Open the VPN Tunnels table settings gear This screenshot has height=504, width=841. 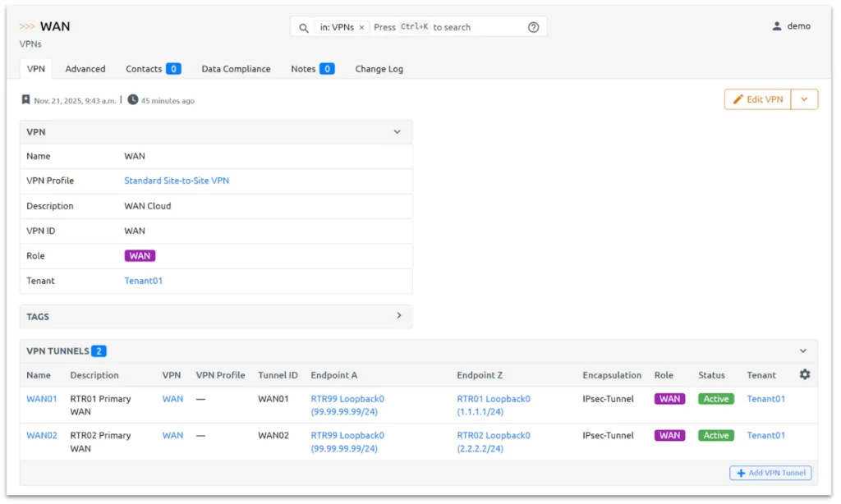(804, 373)
